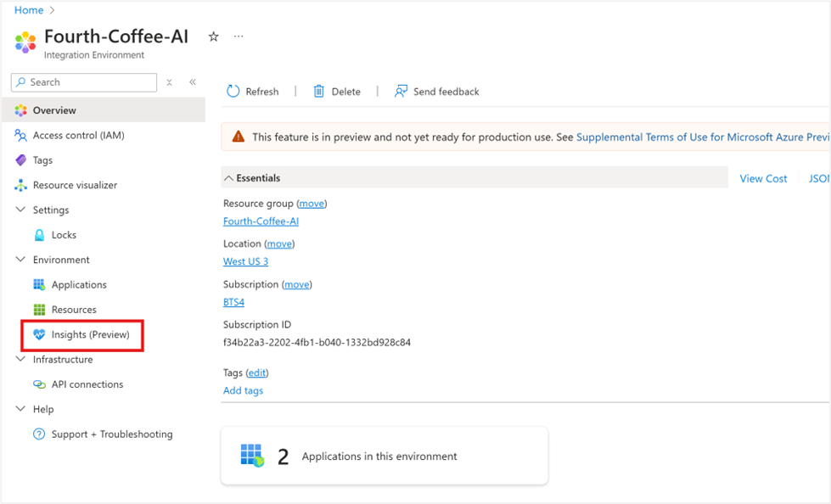
Task: Click the Delete button label
Action: pyautogui.click(x=345, y=92)
